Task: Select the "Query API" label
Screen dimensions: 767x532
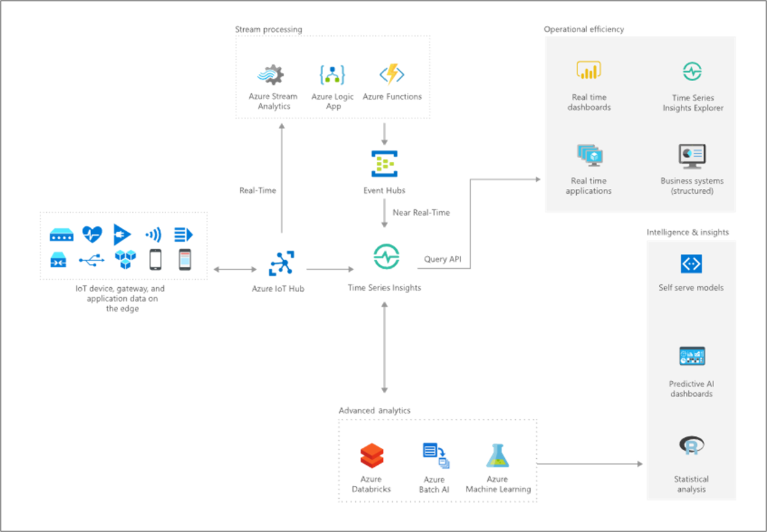Action: pyautogui.click(x=443, y=260)
